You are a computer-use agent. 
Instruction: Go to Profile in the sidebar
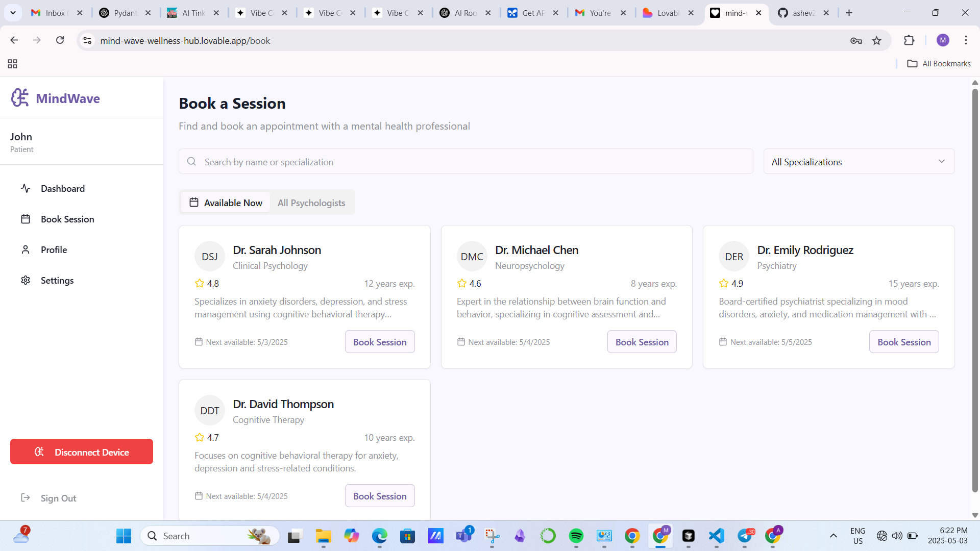coord(54,250)
